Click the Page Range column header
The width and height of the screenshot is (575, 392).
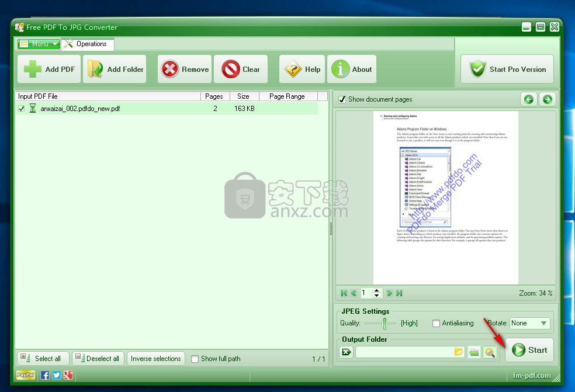pos(288,96)
